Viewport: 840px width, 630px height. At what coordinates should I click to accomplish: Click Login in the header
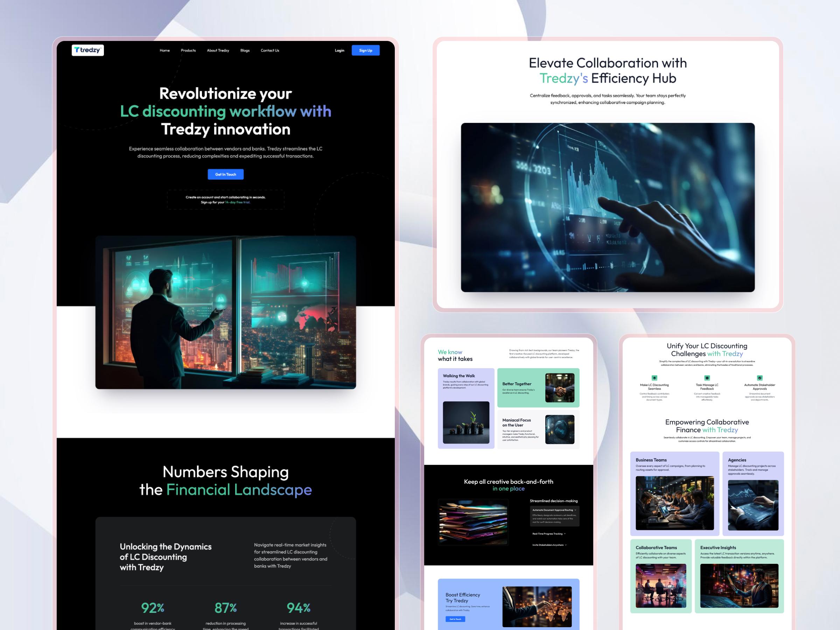pos(339,50)
